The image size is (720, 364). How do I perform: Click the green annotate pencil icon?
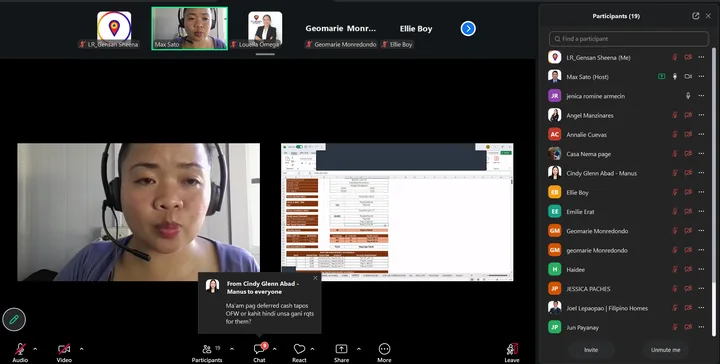[14, 319]
